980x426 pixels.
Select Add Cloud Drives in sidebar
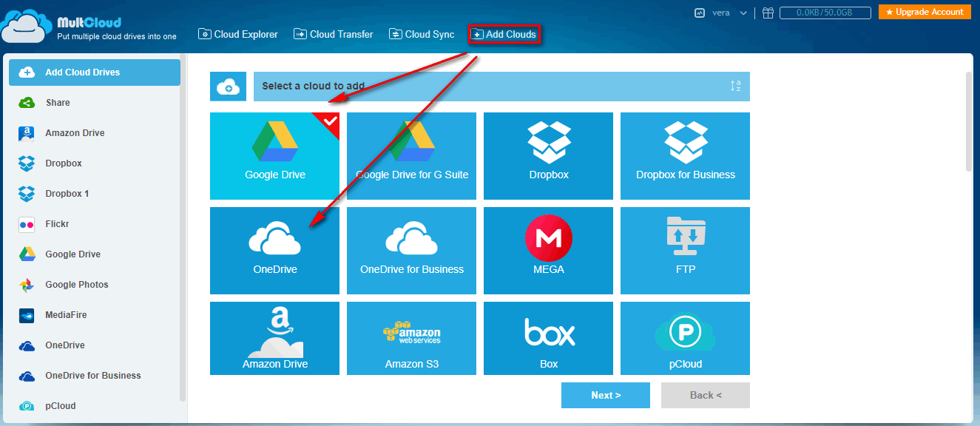click(95, 72)
